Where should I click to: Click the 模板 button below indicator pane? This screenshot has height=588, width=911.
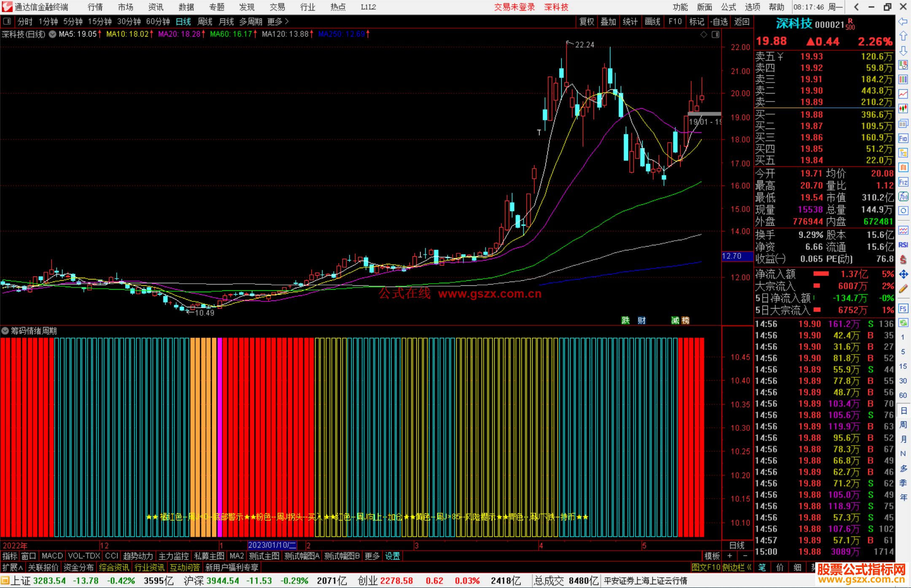click(x=712, y=556)
